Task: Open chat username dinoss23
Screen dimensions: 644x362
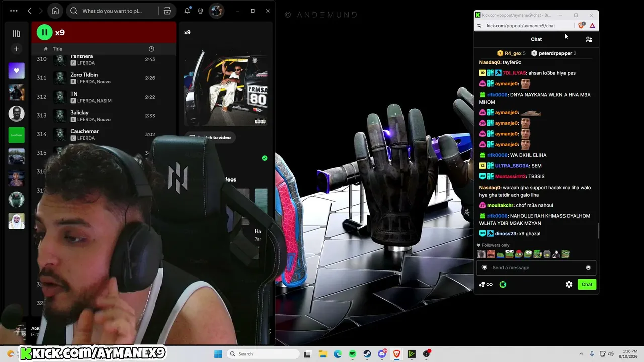Action: tap(506, 234)
